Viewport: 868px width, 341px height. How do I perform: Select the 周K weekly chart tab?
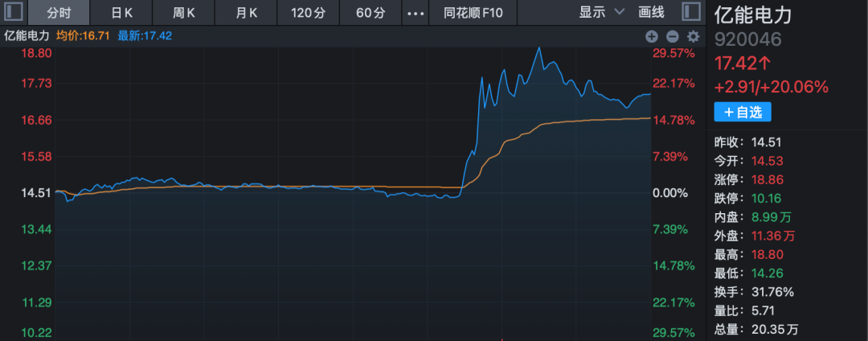[x=184, y=13]
